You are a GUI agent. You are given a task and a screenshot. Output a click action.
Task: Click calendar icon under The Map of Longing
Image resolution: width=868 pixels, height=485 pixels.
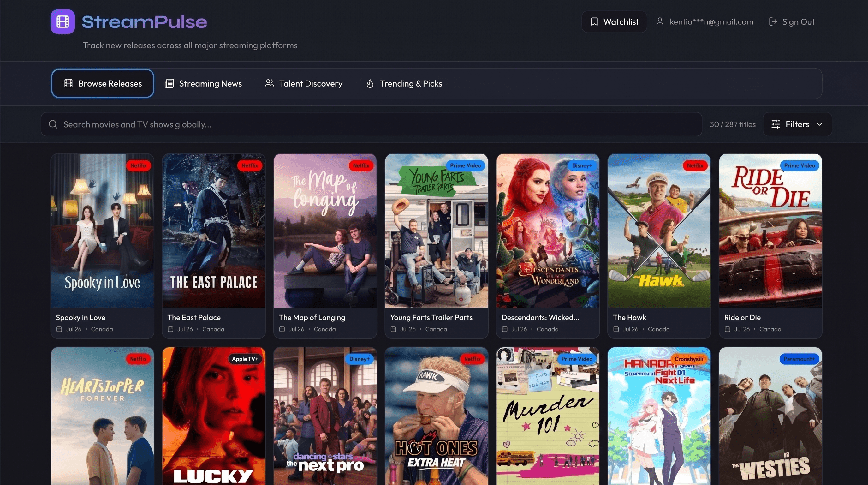282,329
